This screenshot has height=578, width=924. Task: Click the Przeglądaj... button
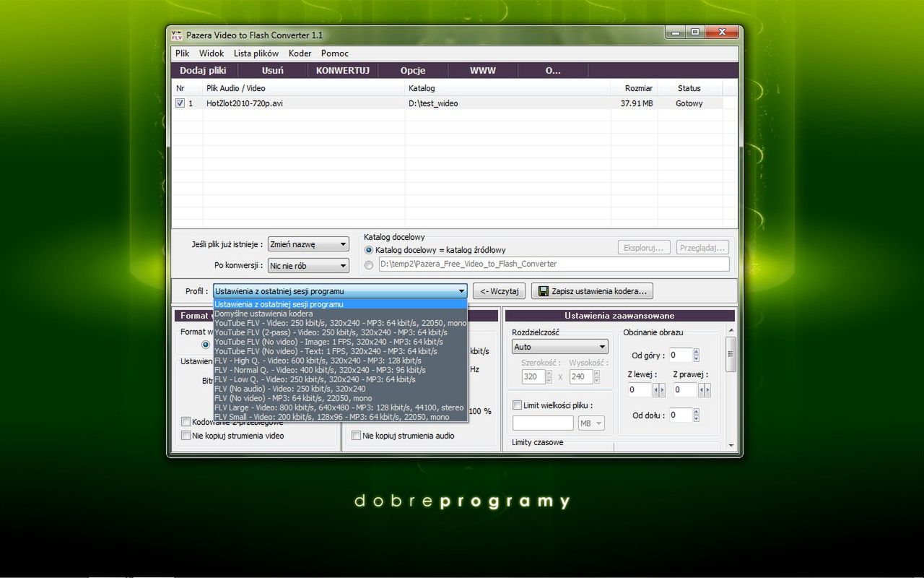702,248
